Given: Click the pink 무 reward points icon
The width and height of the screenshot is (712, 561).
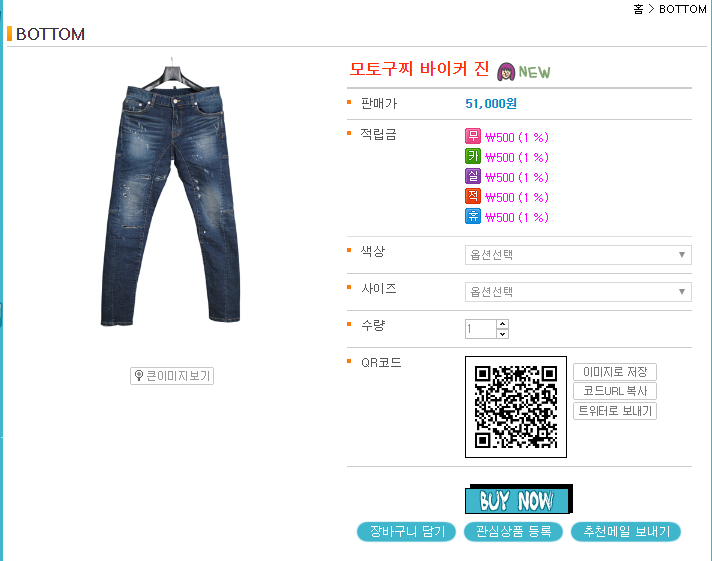Looking at the screenshot, I should (473, 136).
